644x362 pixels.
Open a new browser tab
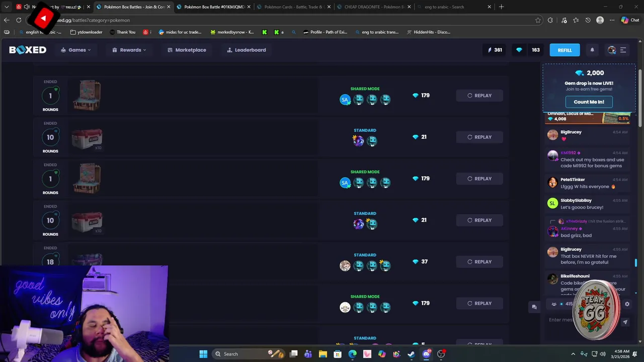(501, 7)
